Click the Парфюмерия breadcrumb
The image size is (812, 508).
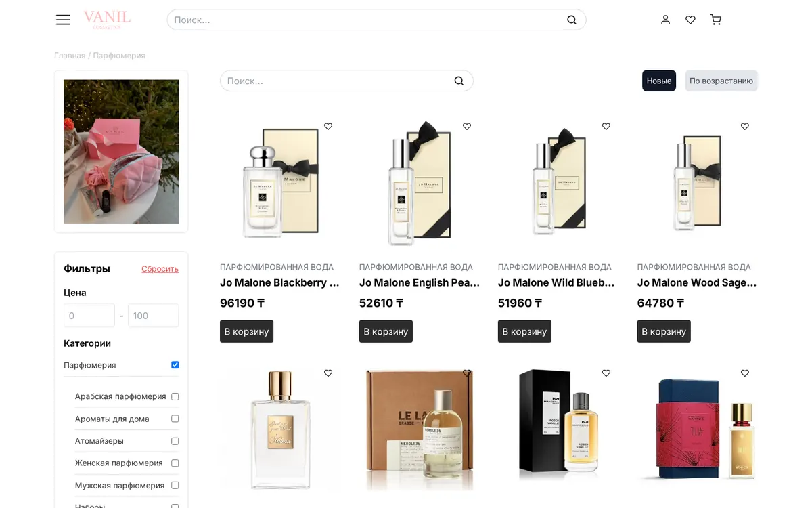pyautogui.click(x=119, y=56)
